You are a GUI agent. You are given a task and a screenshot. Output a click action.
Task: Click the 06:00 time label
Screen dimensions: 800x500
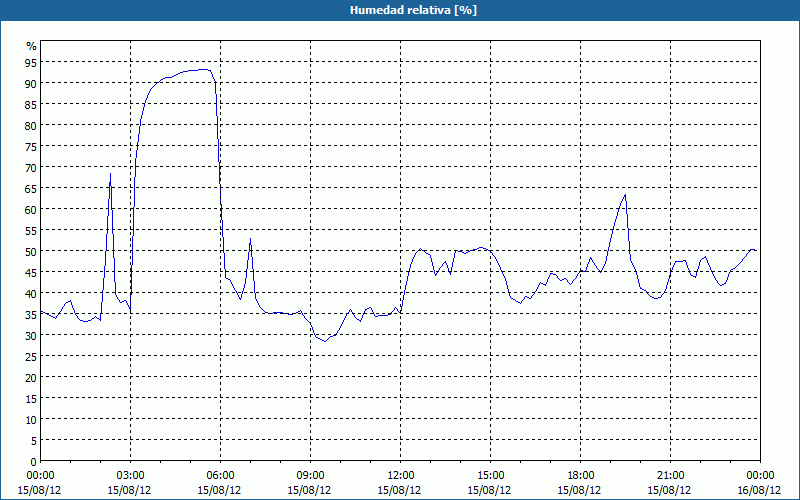[220, 476]
